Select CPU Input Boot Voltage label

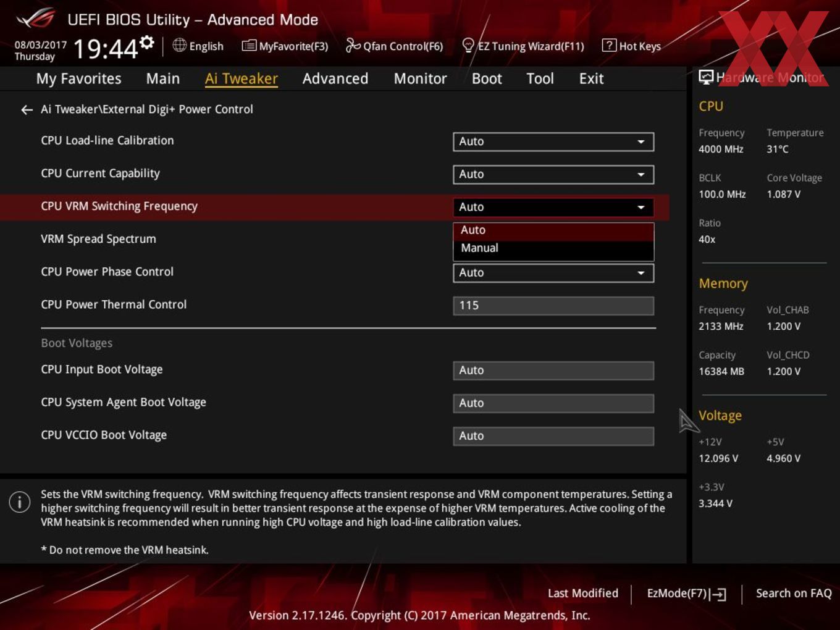coord(102,369)
